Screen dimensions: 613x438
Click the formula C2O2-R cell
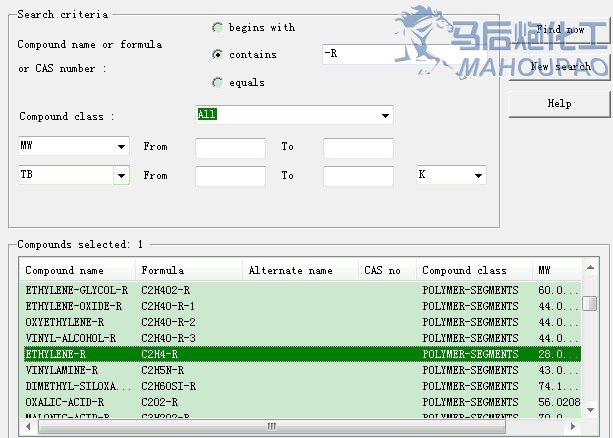pyautogui.click(x=160, y=402)
